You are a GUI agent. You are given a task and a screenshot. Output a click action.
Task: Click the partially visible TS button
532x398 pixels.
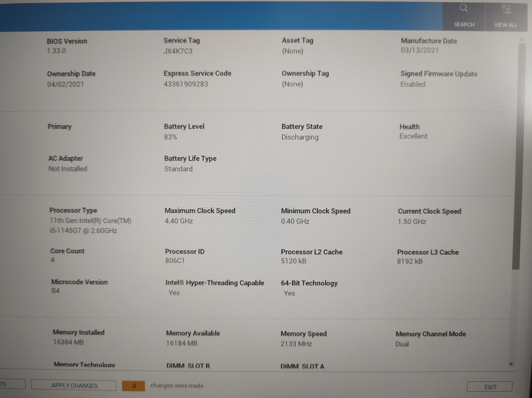[x=12, y=384]
